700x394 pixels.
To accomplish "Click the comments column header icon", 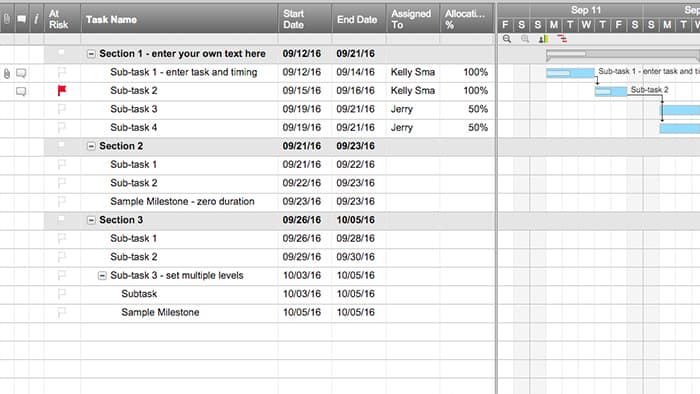I will click(21, 19).
